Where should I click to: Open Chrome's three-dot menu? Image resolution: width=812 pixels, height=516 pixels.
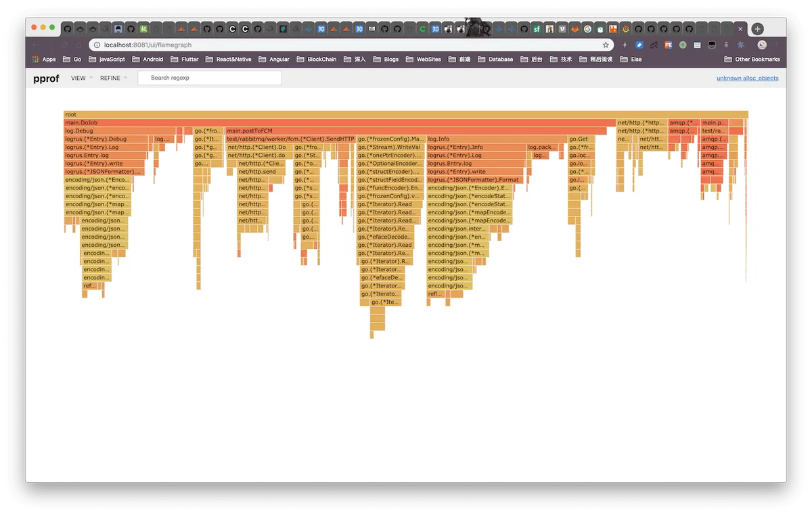coord(776,45)
